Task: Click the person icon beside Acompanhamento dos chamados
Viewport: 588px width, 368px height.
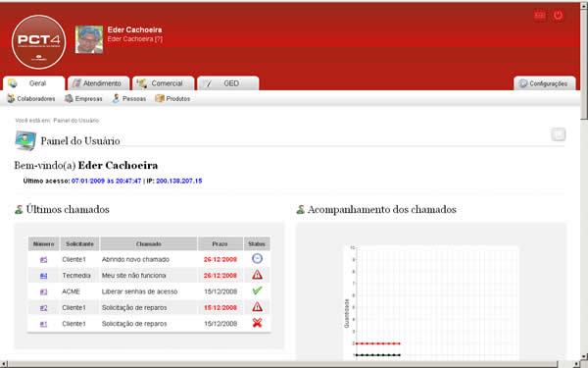Action: click(x=301, y=210)
